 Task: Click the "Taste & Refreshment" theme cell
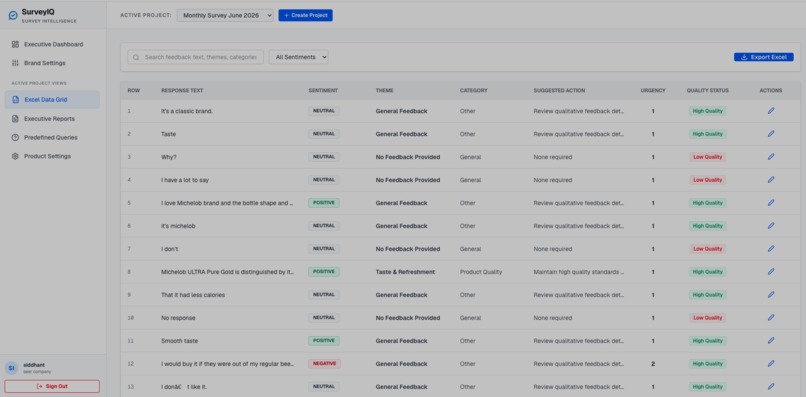coord(405,272)
